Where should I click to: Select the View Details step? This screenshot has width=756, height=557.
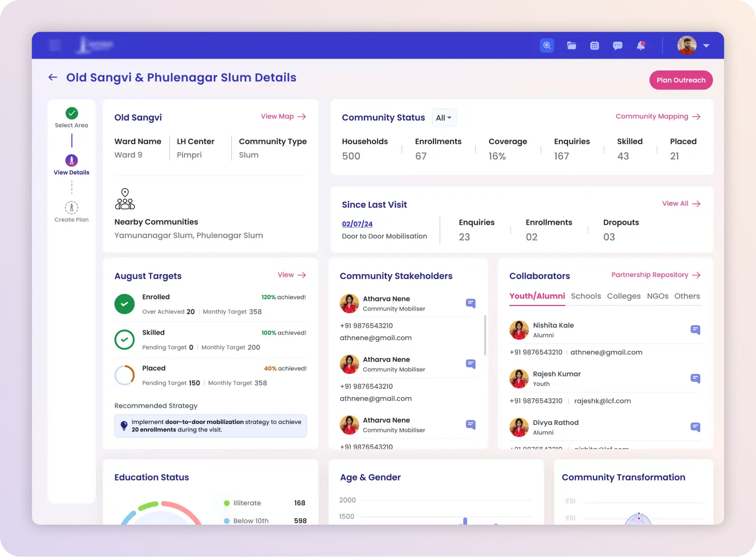pos(72,161)
